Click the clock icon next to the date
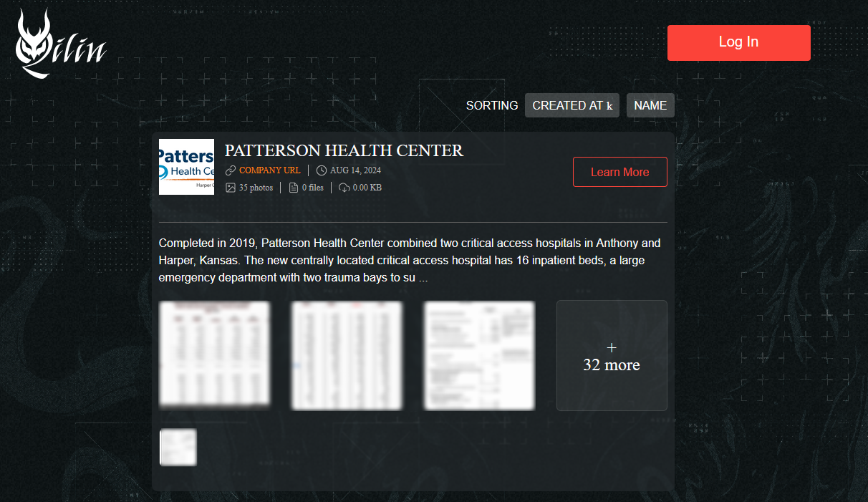Screen dimensions: 868x502 click(321, 170)
